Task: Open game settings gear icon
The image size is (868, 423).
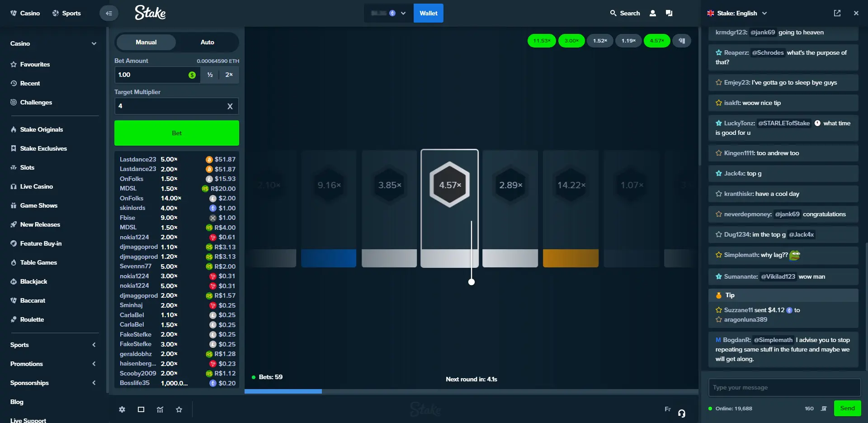Action: 122,409
